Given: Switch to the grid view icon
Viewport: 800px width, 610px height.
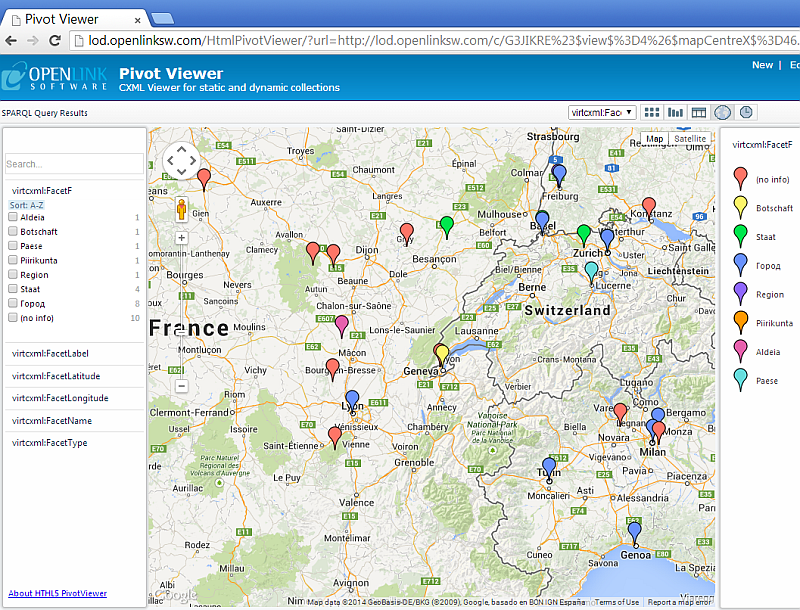Looking at the screenshot, I should [652, 113].
